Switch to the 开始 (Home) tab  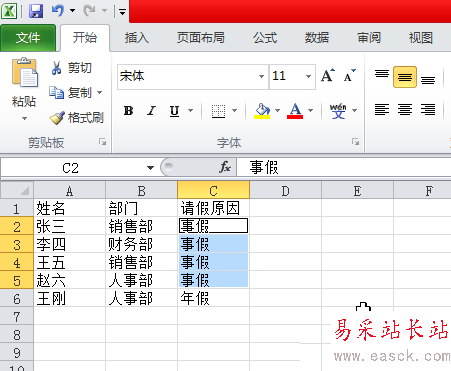coord(85,38)
